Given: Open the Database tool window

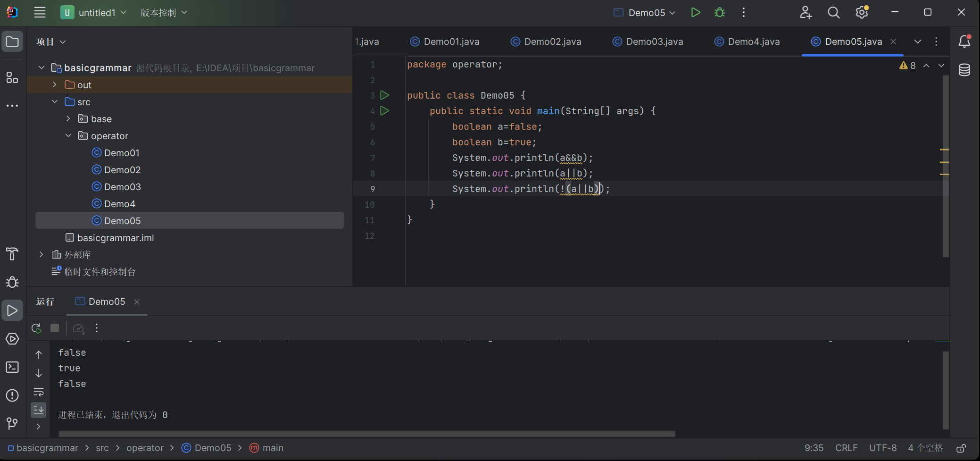Looking at the screenshot, I should 964,70.
